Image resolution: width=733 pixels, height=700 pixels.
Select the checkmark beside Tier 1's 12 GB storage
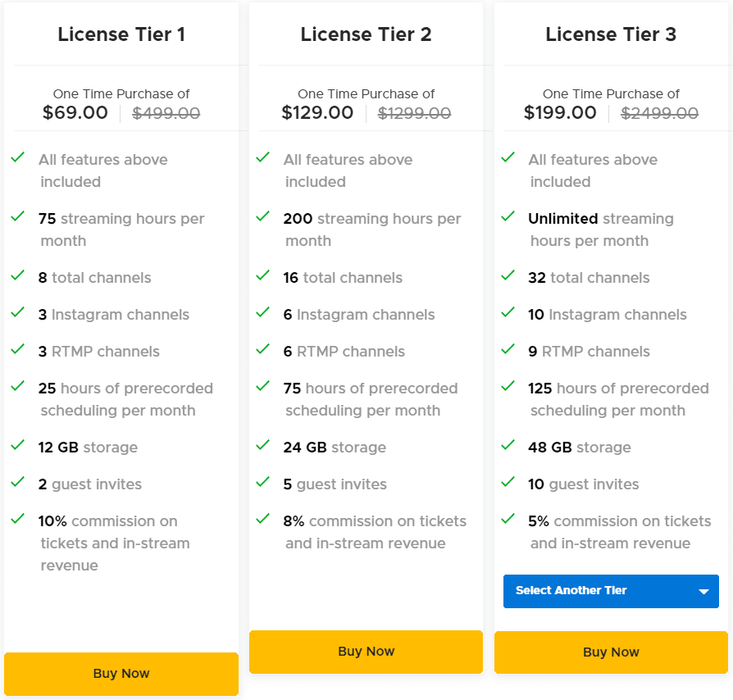click(17, 445)
